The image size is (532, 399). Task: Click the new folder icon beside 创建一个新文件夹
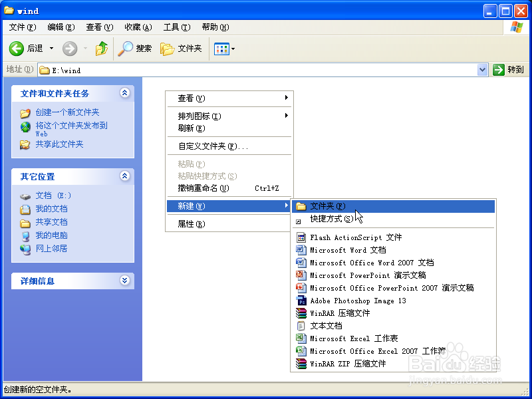[25, 112]
